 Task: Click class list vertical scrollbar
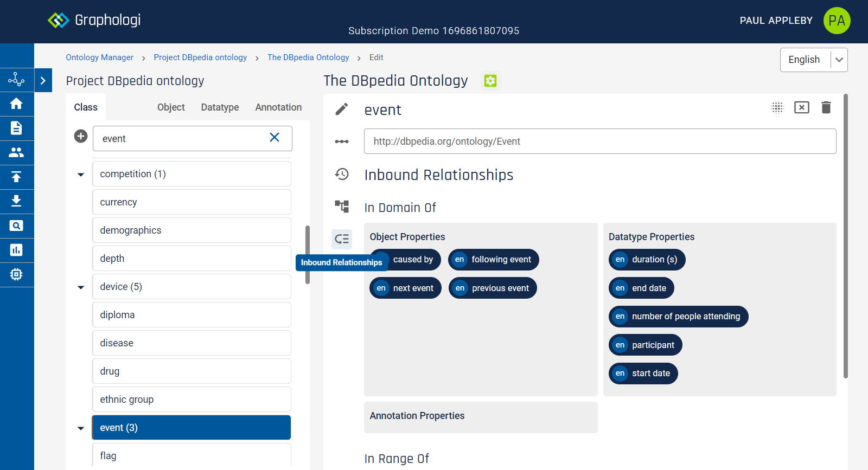point(308,255)
